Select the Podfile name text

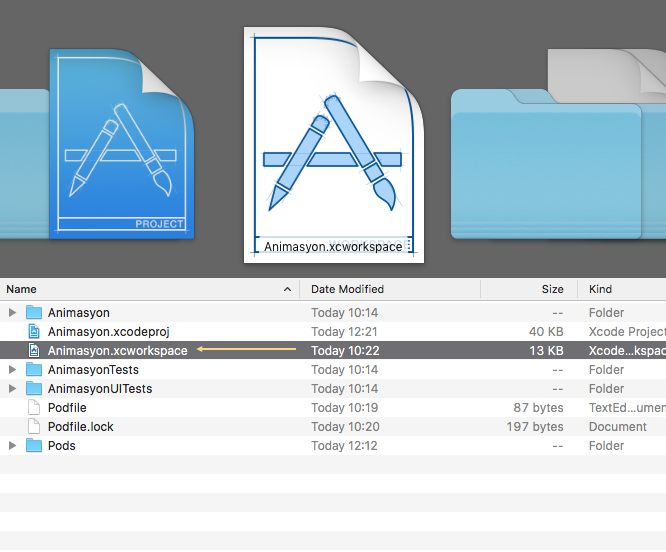67,408
